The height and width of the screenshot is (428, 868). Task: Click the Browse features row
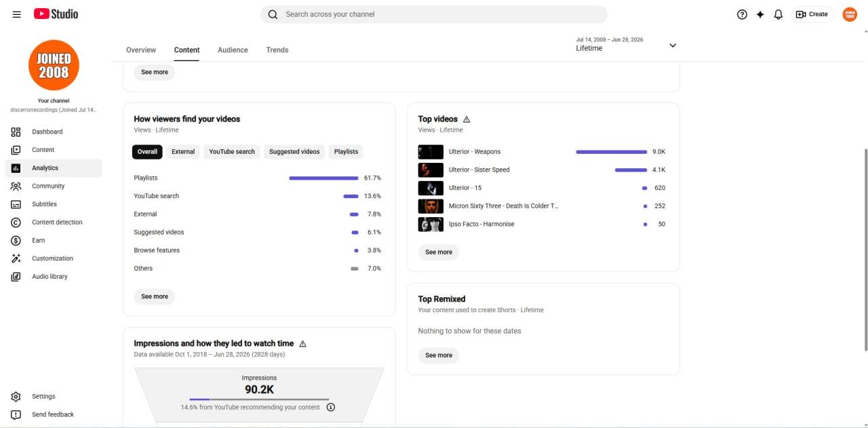(x=258, y=250)
